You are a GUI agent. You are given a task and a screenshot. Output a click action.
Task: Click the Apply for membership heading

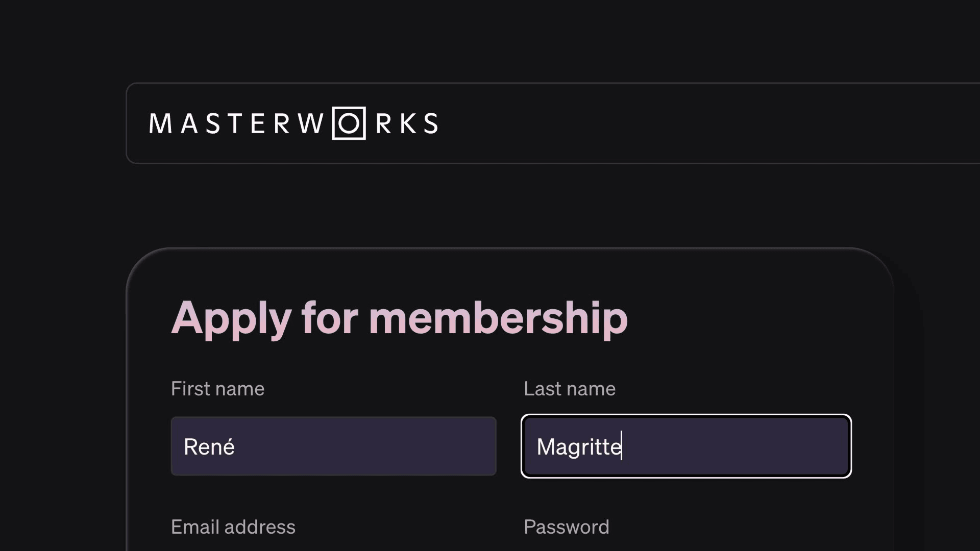coord(399,318)
